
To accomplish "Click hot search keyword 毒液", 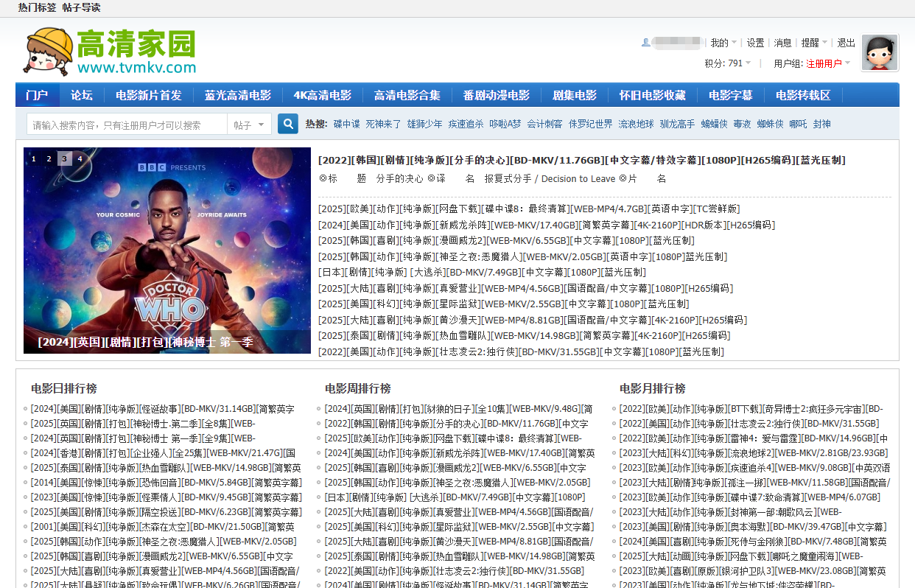I will (742, 124).
